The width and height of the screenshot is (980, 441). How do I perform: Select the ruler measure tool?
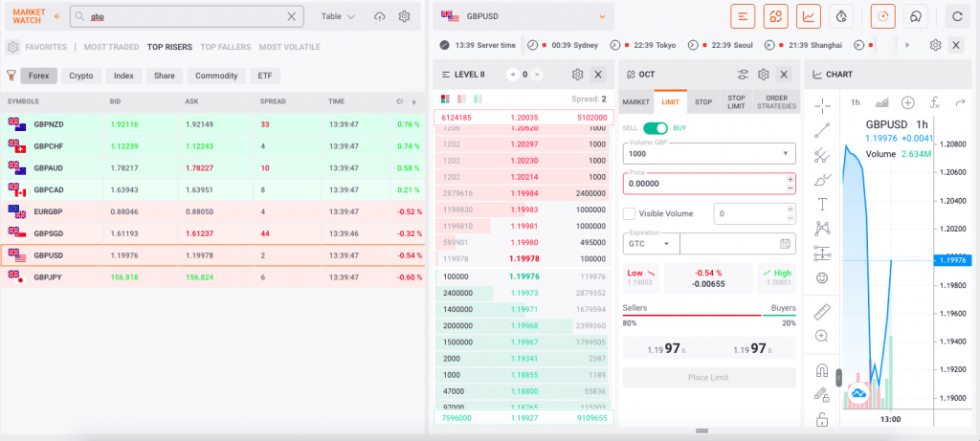click(x=822, y=312)
